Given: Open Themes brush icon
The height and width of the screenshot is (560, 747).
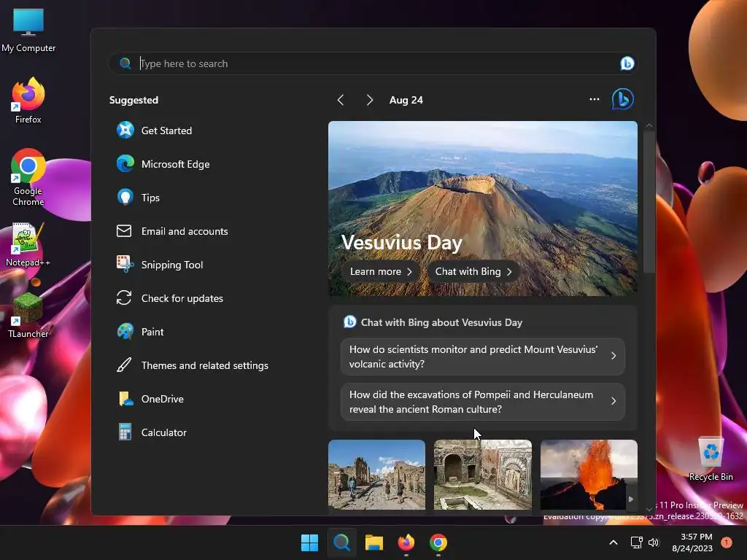Looking at the screenshot, I should click(124, 365).
